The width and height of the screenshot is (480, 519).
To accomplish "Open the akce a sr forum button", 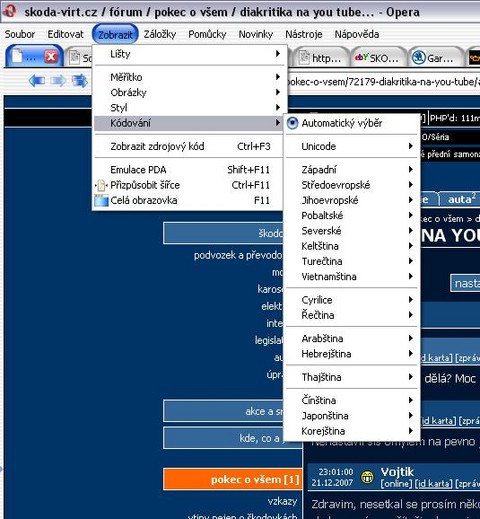I will click(223, 411).
